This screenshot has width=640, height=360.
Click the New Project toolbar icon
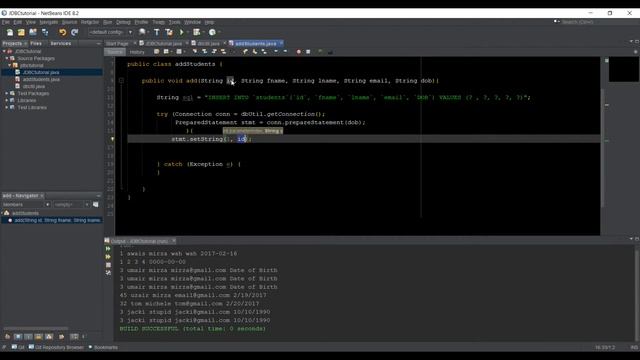click(x=21, y=32)
